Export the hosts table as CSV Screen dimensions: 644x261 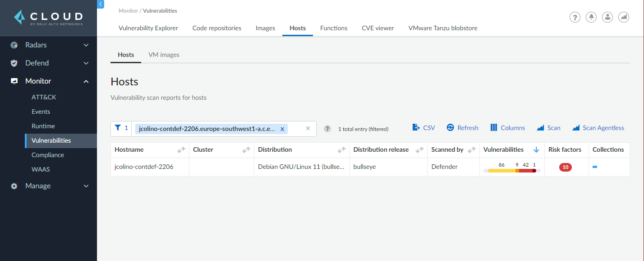[423, 128]
